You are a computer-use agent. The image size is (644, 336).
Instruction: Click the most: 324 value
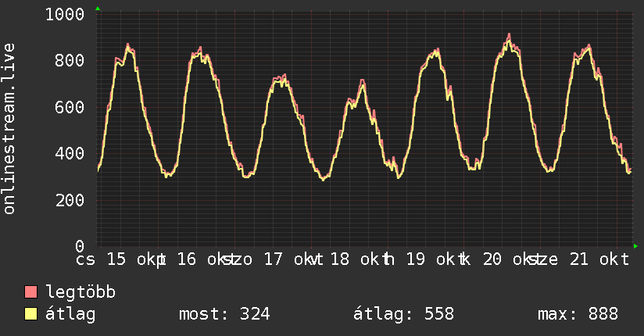224,314
